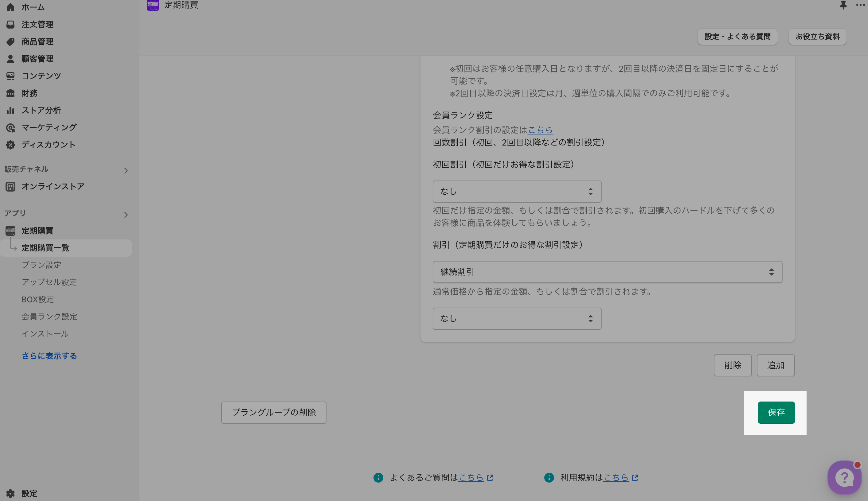
Task: Expand 販売チャネル section chevron
Action: coord(126,171)
